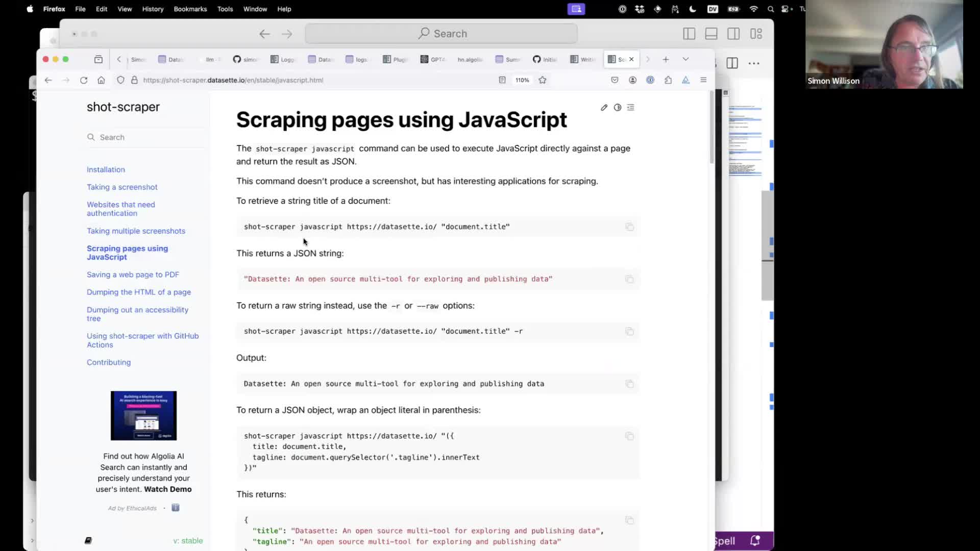Screen dimensions: 980x551
Task: Copy the first document.title command
Action: click(x=629, y=227)
